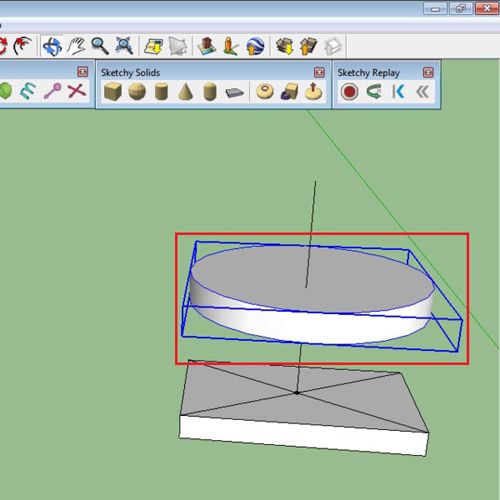Close the Sketchy Solids toolbar
Viewport: 500px width, 500px height.
(x=319, y=72)
